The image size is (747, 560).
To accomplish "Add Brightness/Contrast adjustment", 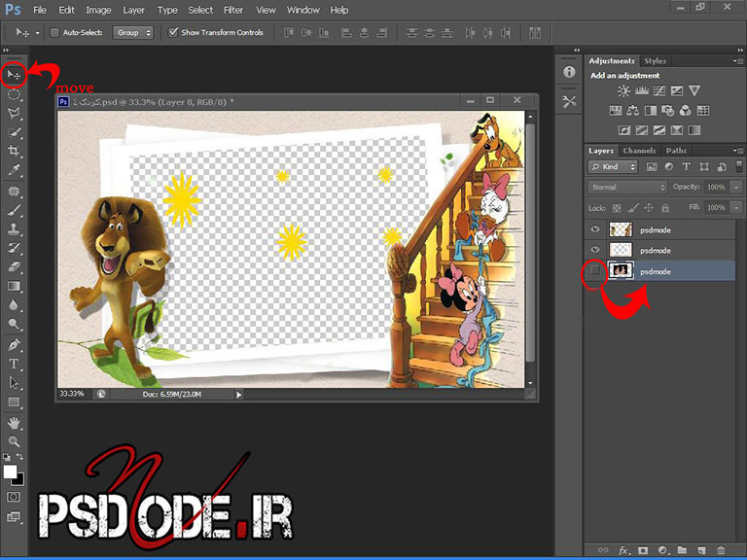I will [x=623, y=90].
